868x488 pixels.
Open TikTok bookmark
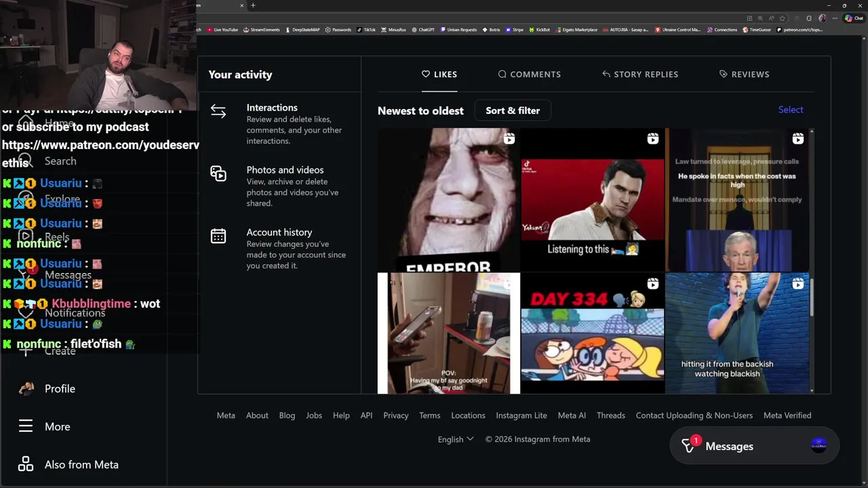coord(366,30)
